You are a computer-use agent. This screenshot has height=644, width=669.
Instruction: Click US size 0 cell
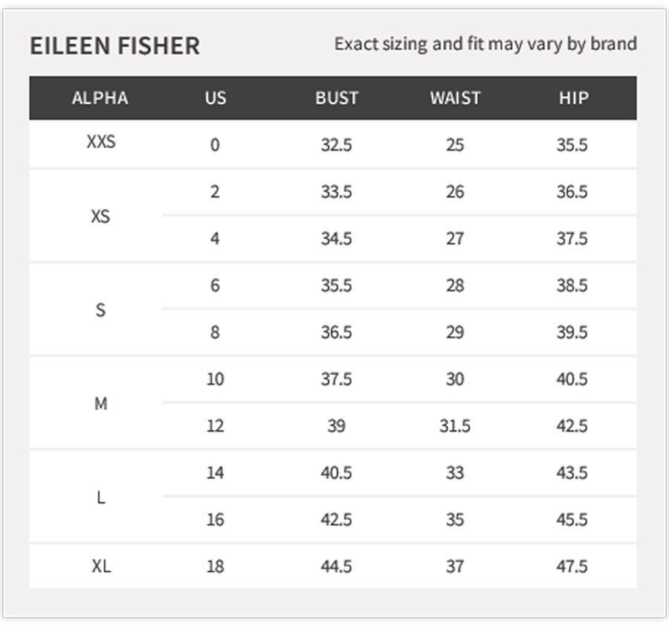[x=215, y=145]
